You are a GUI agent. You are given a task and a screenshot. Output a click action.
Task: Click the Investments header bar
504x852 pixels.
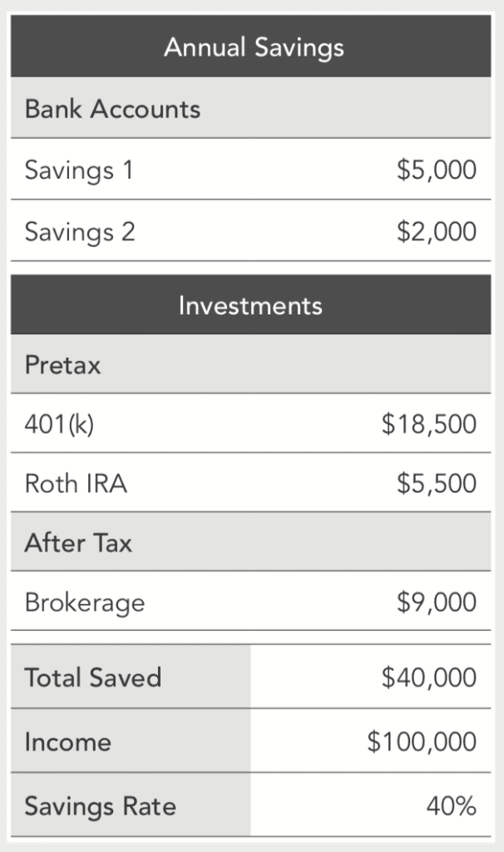(250, 305)
